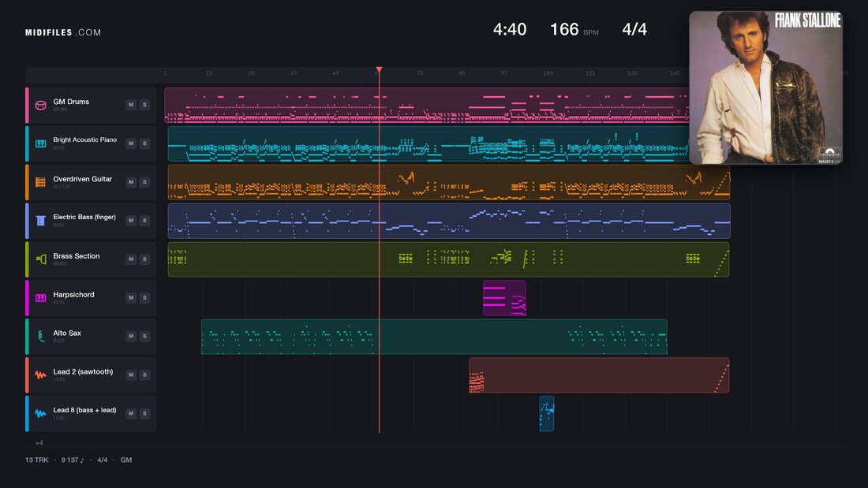Screen dimensions: 868x488
Task: Expand the +4 hidden tracks
Action: (x=39, y=442)
